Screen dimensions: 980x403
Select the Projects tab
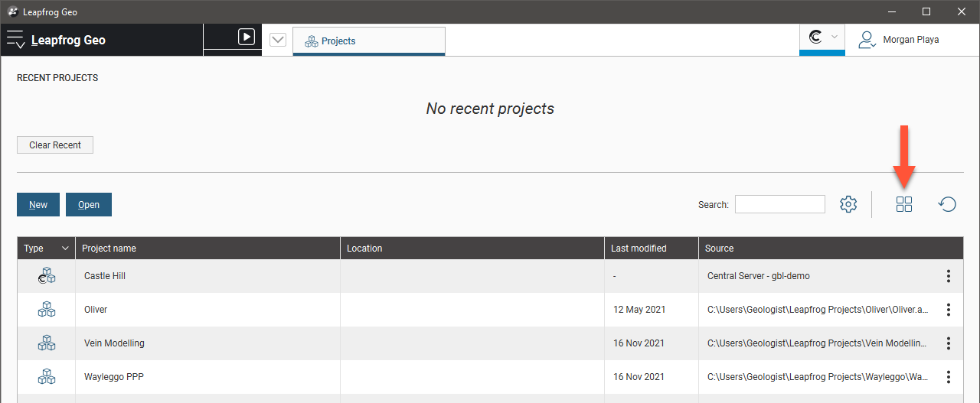click(369, 41)
